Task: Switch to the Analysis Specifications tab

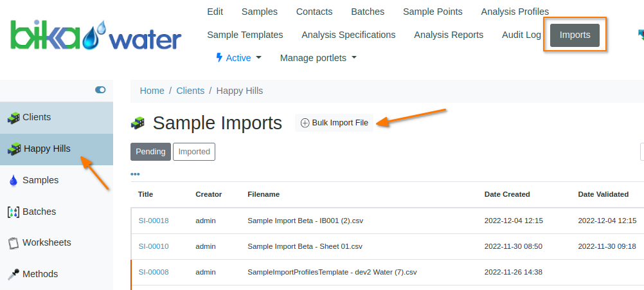Action: pyautogui.click(x=348, y=35)
